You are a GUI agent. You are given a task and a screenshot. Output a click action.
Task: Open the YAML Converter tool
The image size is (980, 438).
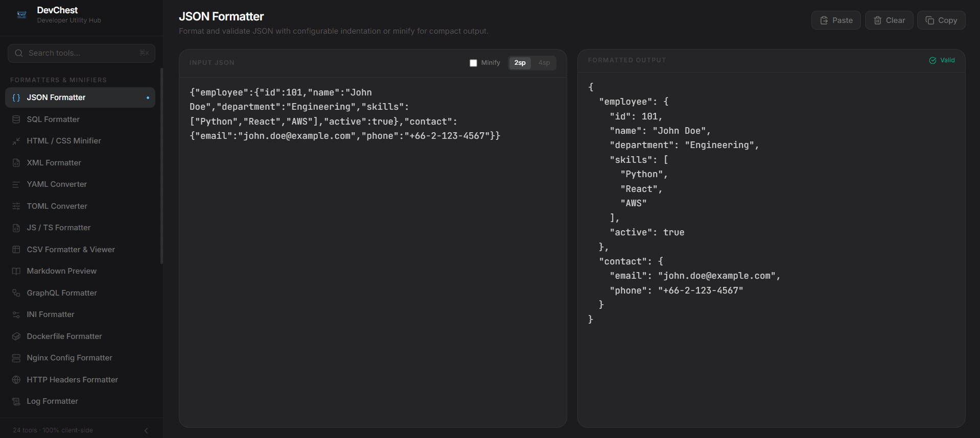80,184
